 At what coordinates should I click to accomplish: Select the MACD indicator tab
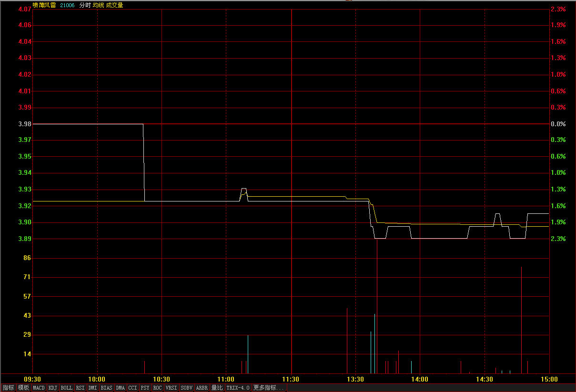[39, 388]
